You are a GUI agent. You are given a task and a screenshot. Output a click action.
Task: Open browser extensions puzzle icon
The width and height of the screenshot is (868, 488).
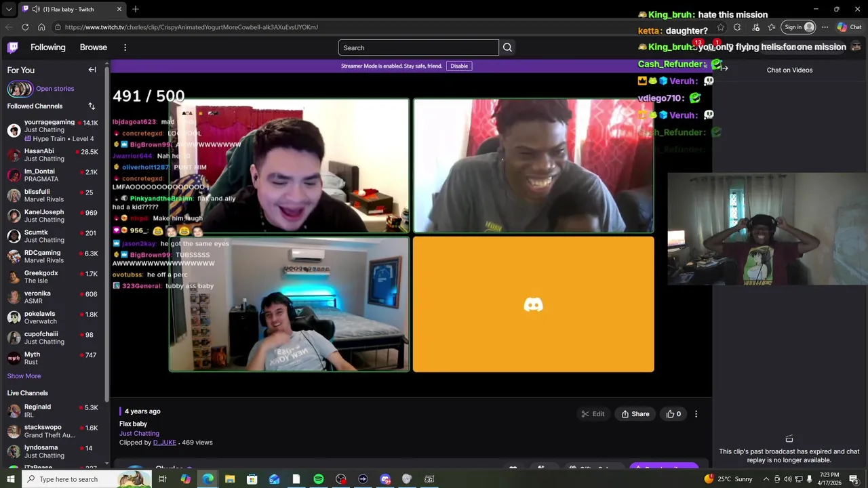pyautogui.click(x=737, y=27)
